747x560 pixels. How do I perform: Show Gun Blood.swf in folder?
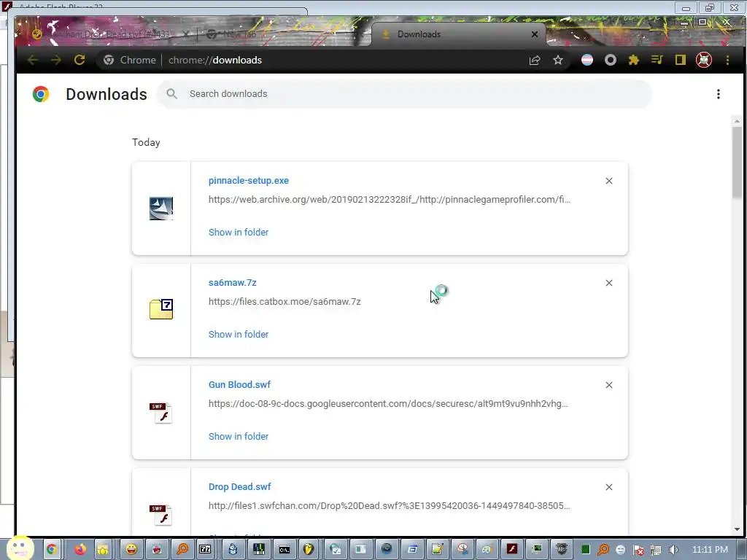[239, 436]
